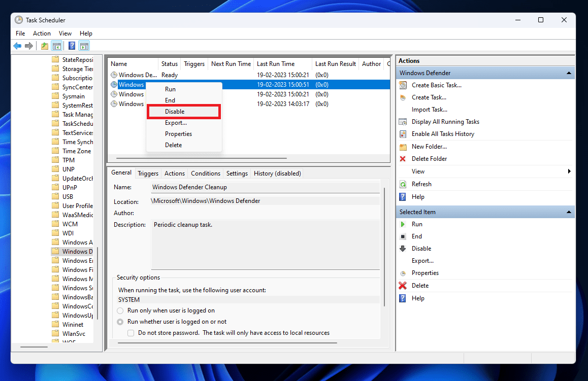
Task: Click Enable All Tasks History link
Action: (x=443, y=134)
